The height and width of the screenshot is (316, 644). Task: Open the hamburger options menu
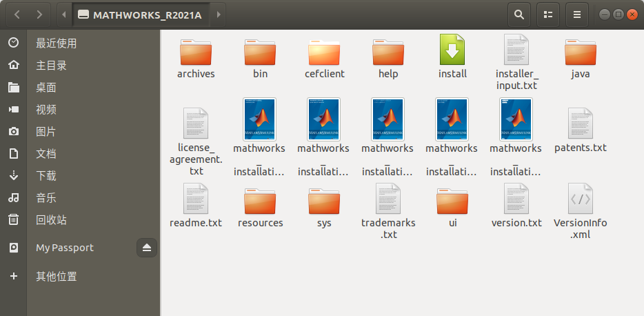[577, 14]
